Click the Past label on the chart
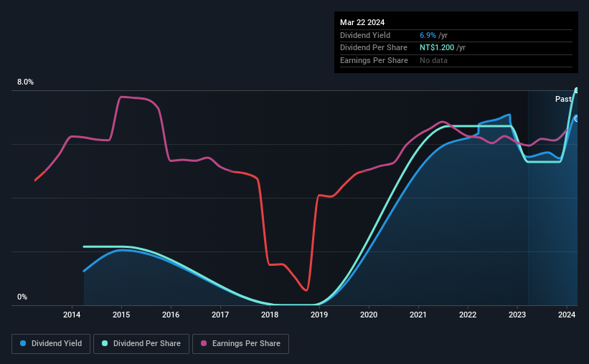Viewport: 589px width, 364px height. pos(563,99)
